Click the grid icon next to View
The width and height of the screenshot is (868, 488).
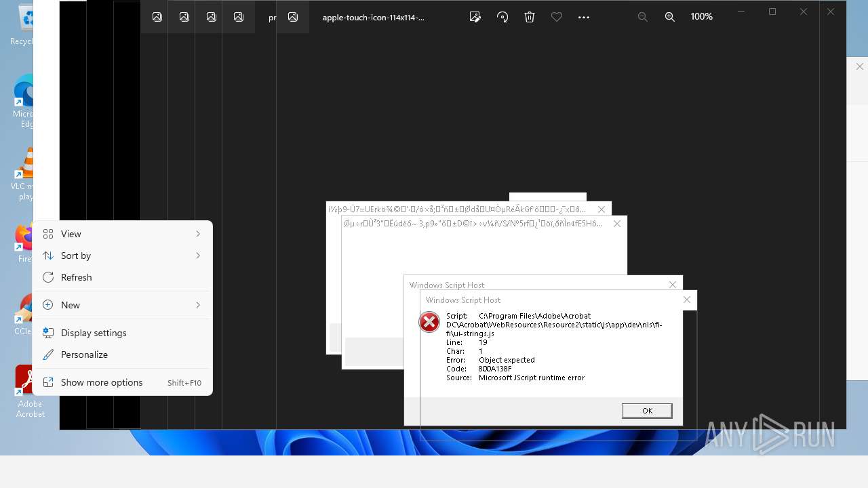[48, 234]
